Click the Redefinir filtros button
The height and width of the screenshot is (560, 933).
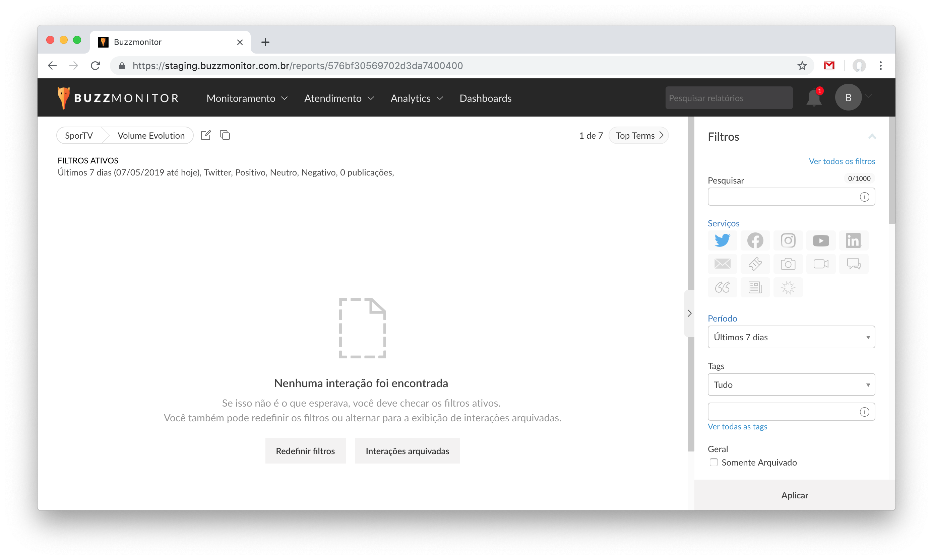[x=305, y=451]
